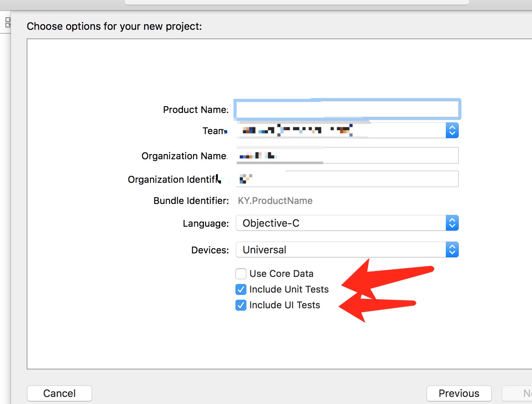Viewport: 532px width, 404px height.
Task: Uncheck Include Unit Tests checkbox
Action: tap(241, 289)
